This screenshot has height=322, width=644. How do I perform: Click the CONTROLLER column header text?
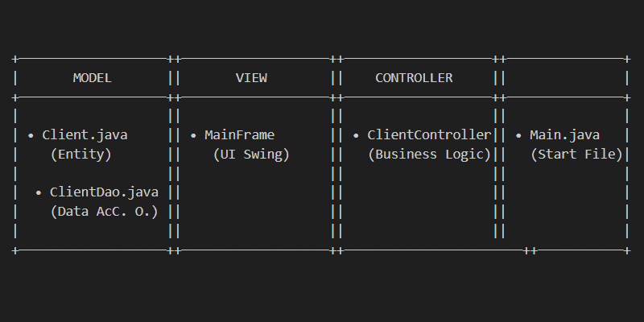coord(414,78)
